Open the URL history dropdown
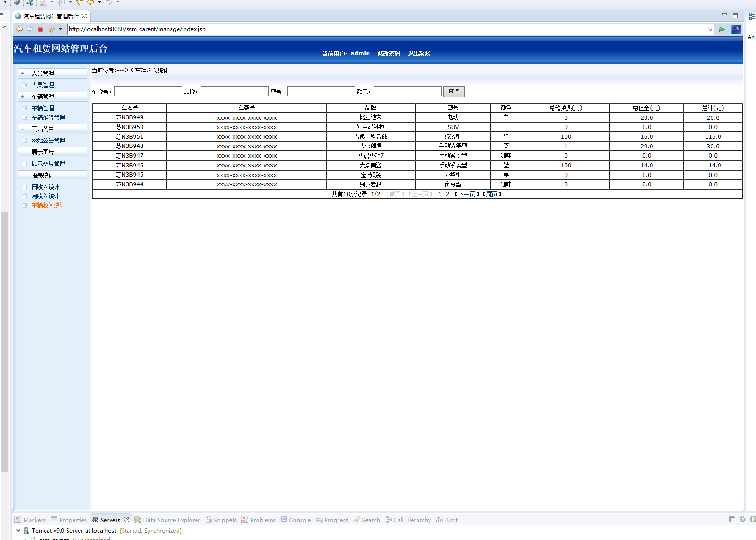 click(x=710, y=29)
